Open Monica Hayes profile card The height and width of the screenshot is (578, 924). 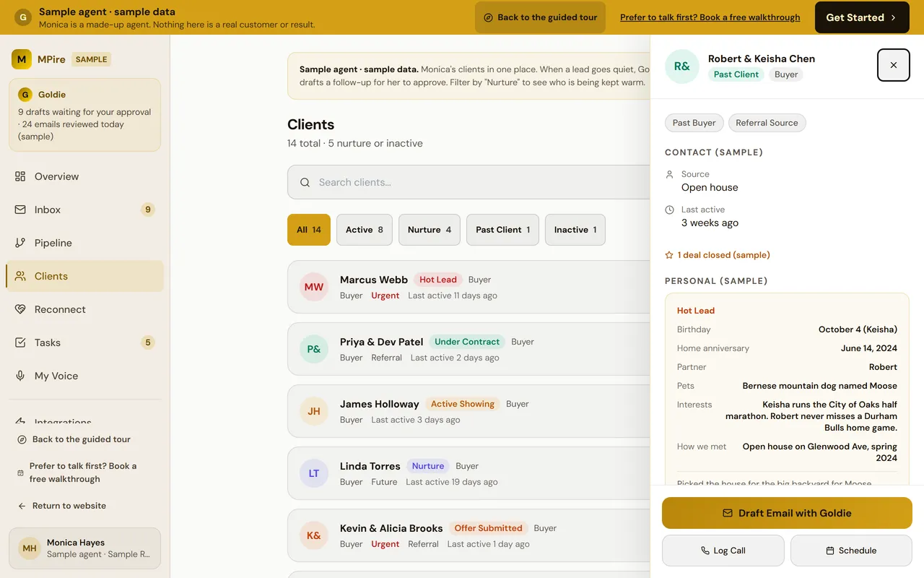pos(85,548)
